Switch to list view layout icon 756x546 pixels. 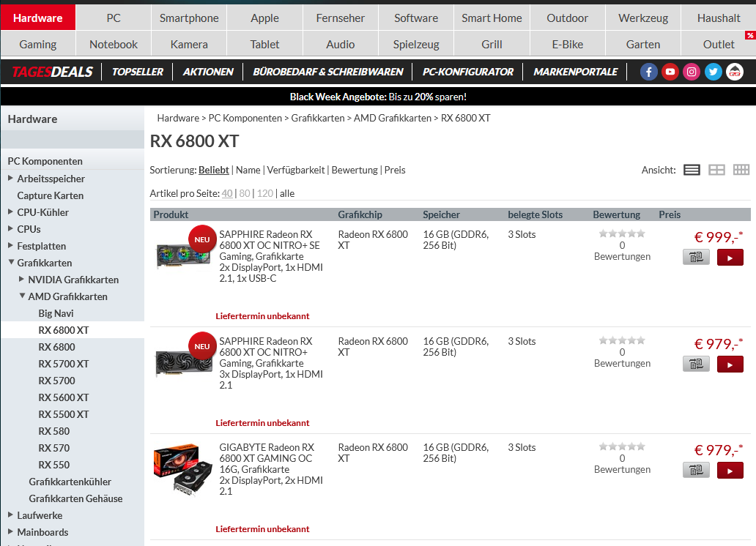[x=692, y=170]
